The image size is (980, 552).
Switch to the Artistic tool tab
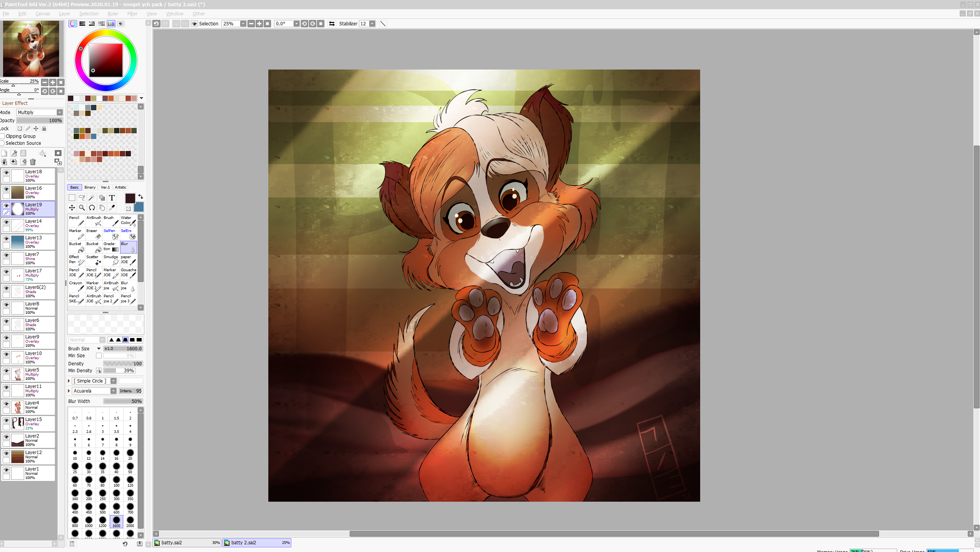[x=121, y=187]
